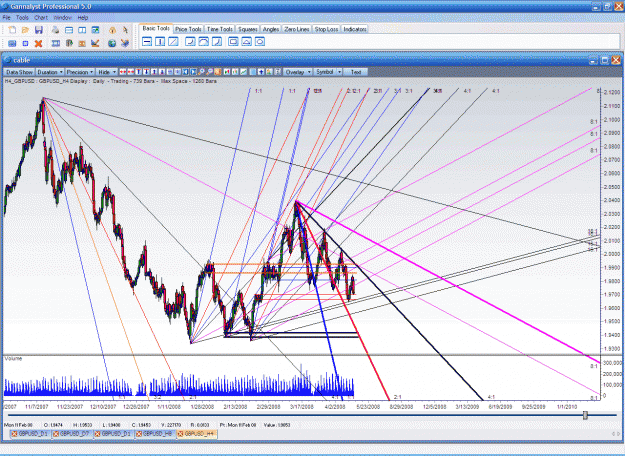Image resolution: width=625 pixels, height=456 pixels.
Task: Click the time scroll slider handle below the chart
Action: pos(585,415)
